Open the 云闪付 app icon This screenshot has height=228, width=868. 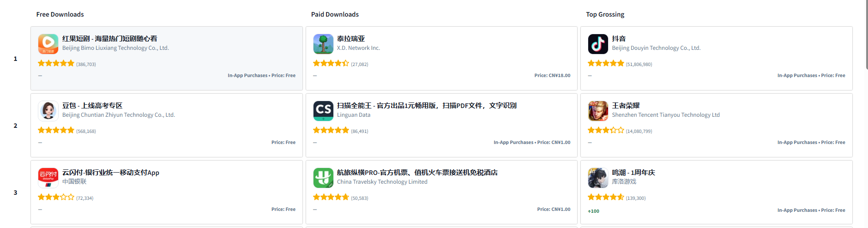tap(48, 178)
